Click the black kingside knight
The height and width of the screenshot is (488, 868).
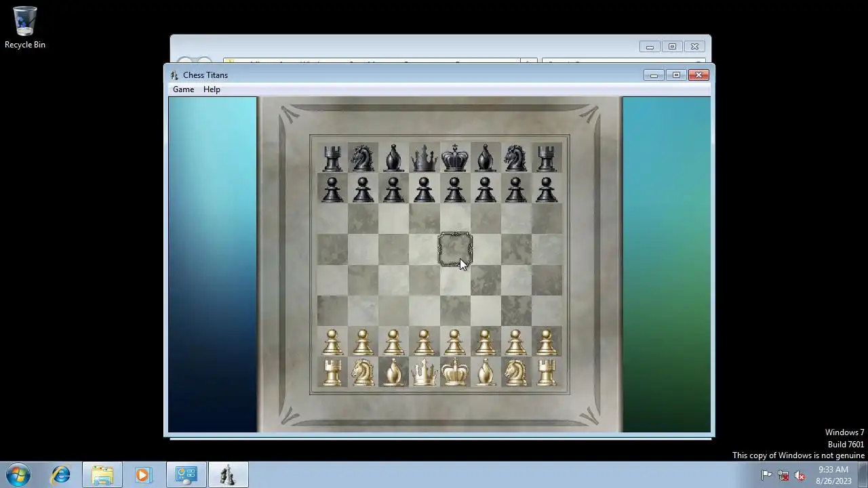515,158
